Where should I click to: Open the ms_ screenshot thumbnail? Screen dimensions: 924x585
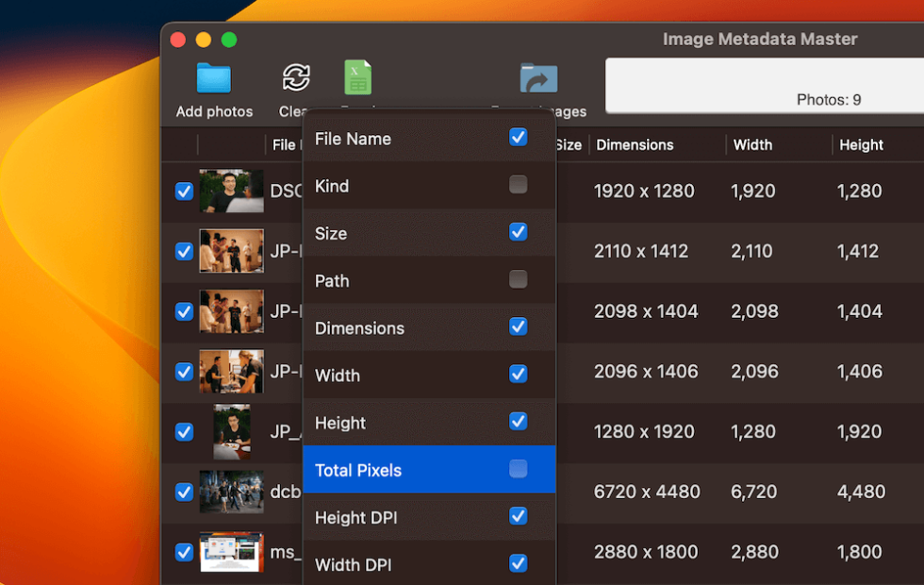(232, 552)
